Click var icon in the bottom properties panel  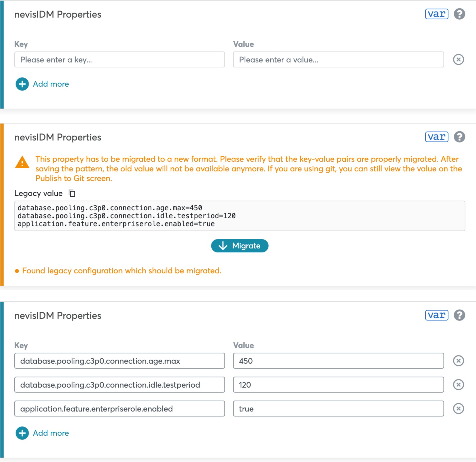tap(436, 315)
